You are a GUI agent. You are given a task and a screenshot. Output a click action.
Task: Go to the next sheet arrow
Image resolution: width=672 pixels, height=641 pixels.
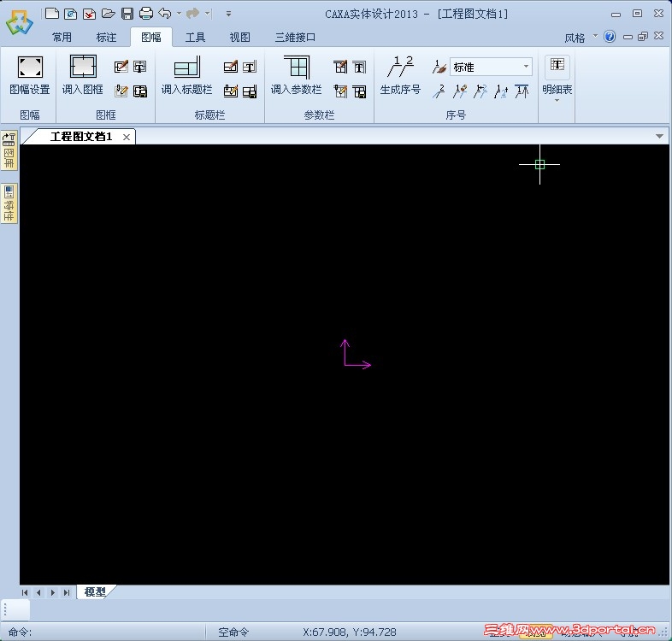tap(53, 592)
